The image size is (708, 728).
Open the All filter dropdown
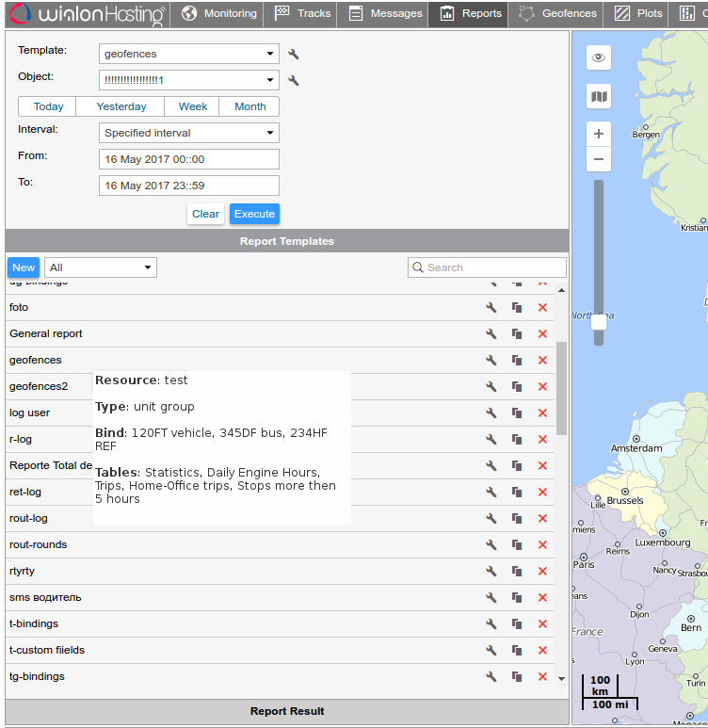pyautogui.click(x=101, y=267)
